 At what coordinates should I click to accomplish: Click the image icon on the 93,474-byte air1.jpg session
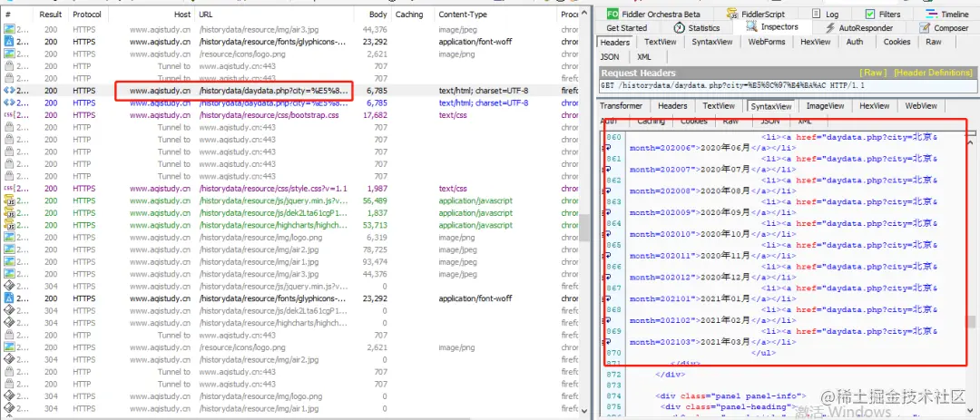click(9, 262)
